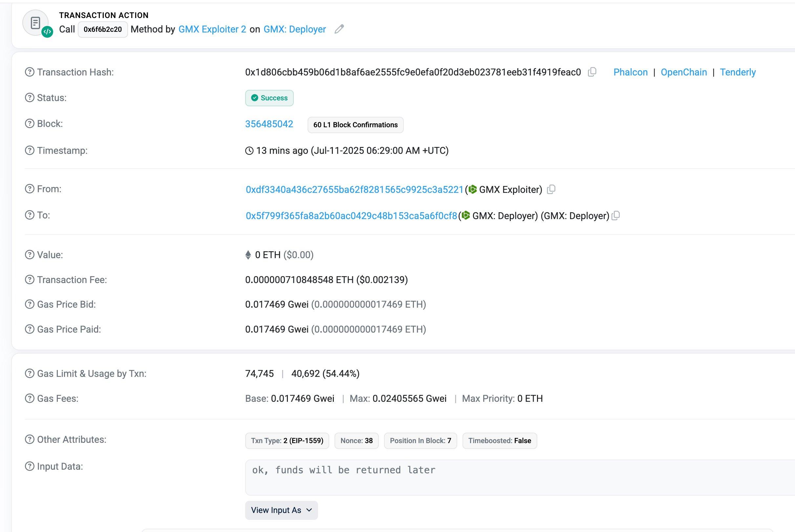Click the gas limit value 74,745

pos(259,374)
